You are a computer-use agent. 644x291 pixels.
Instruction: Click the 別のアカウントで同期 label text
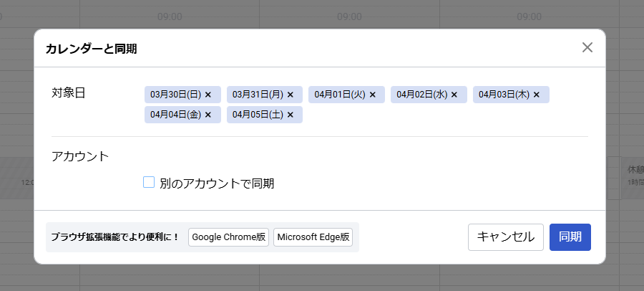217,183
